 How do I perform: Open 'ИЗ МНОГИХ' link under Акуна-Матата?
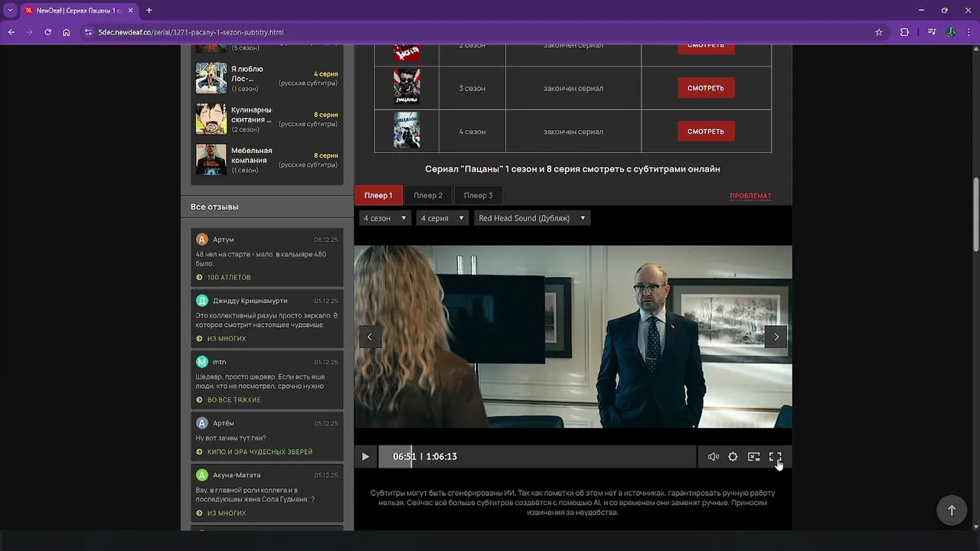pyautogui.click(x=227, y=513)
